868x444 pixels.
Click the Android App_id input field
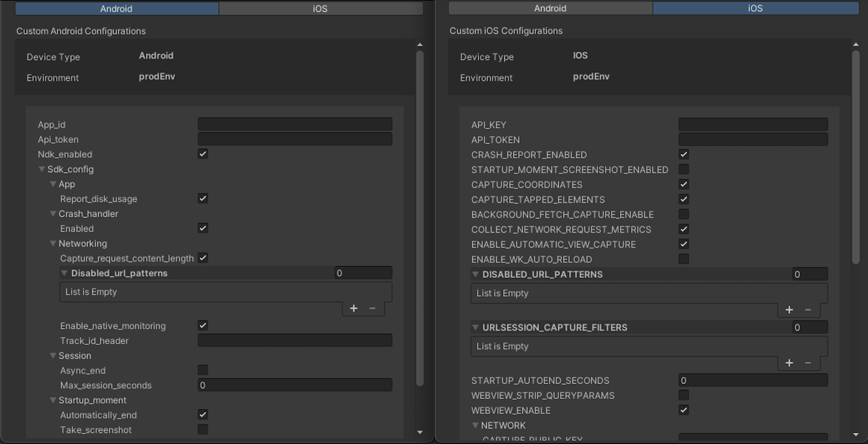[x=295, y=125]
